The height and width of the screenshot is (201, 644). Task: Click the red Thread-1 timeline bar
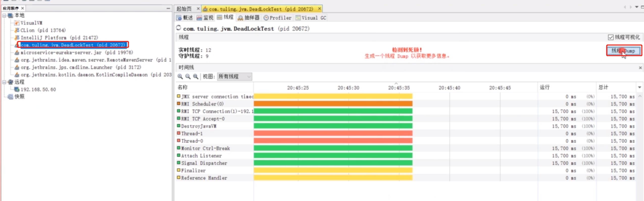tap(333, 133)
